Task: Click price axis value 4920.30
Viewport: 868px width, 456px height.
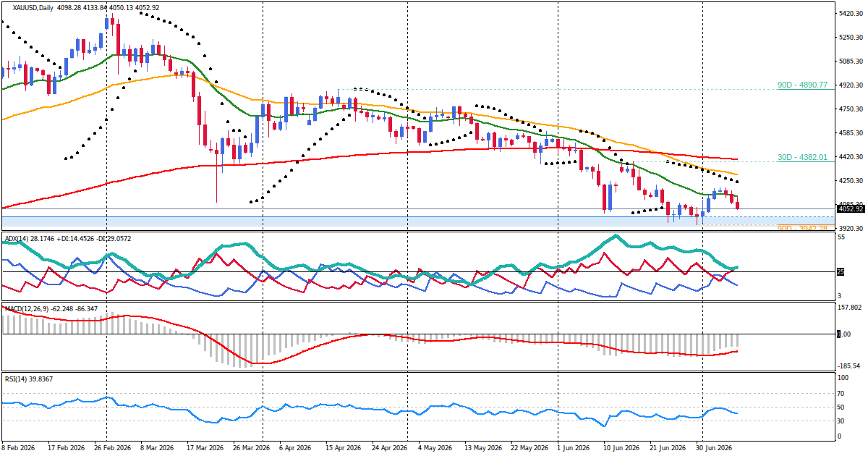Action: [851, 85]
